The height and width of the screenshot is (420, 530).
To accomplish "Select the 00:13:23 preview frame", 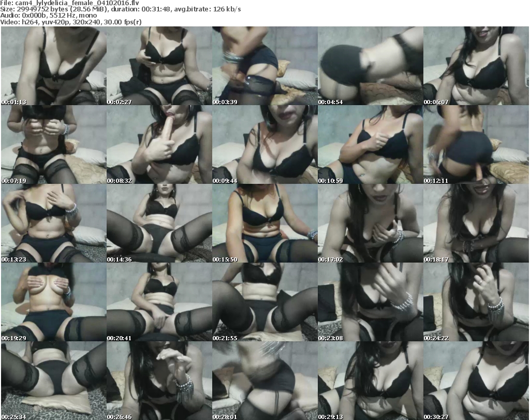I will click(54, 223).
